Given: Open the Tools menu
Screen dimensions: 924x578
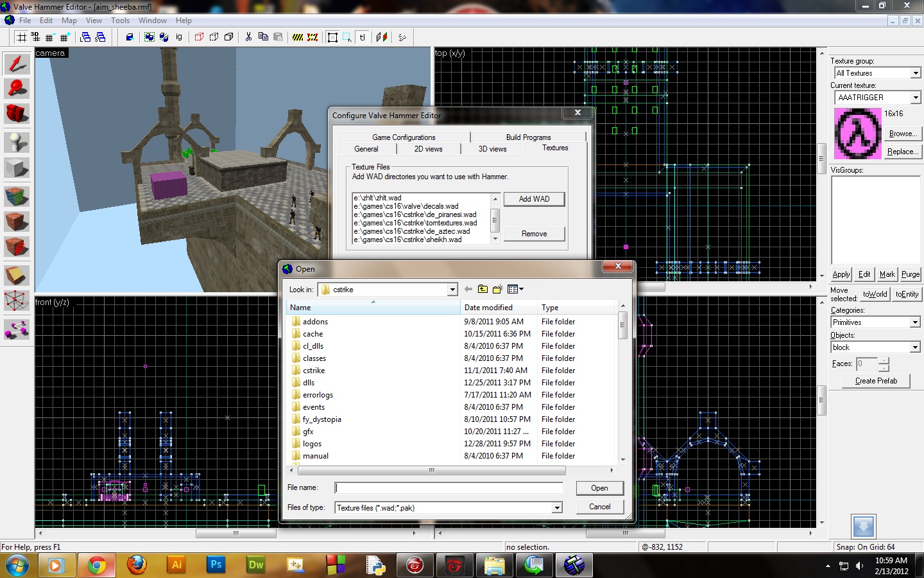Looking at the screenshot, I should (120, 21).
